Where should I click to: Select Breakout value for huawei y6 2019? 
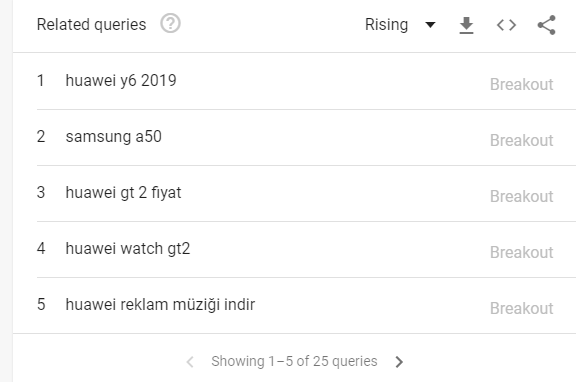[522, 84]
